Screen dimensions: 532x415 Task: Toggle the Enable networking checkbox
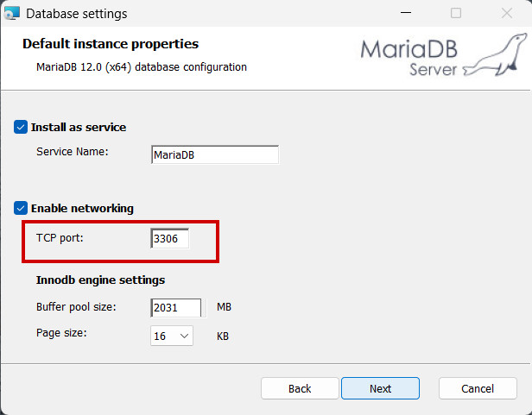pyautogui.click(x=21, y=208)
